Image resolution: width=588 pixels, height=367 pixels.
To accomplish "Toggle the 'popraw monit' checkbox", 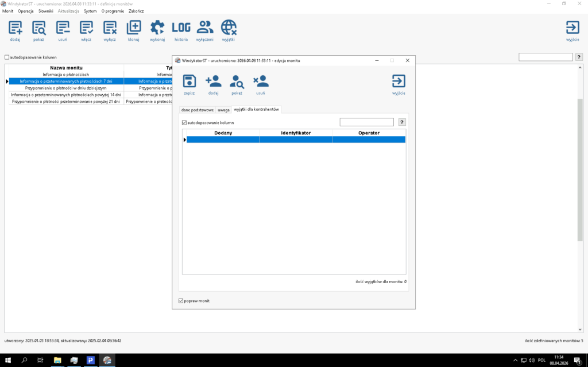I will (181, 301).
